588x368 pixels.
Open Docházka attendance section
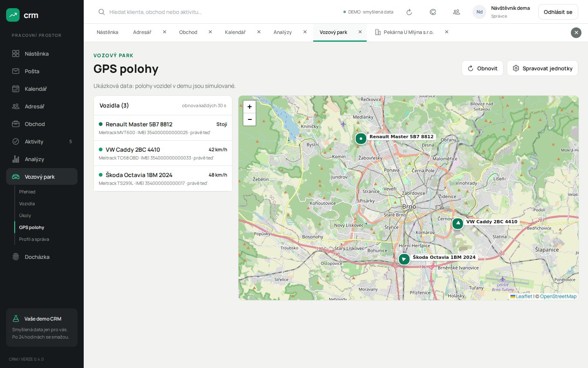[x=42, y=257]
